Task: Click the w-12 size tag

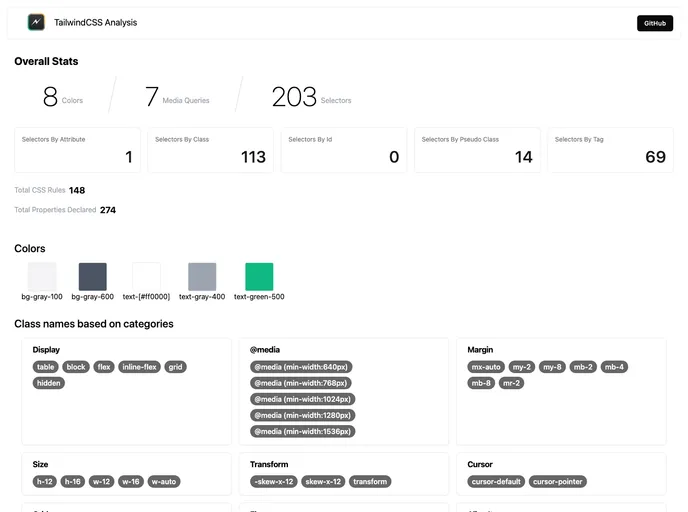Action: [101, 481]
